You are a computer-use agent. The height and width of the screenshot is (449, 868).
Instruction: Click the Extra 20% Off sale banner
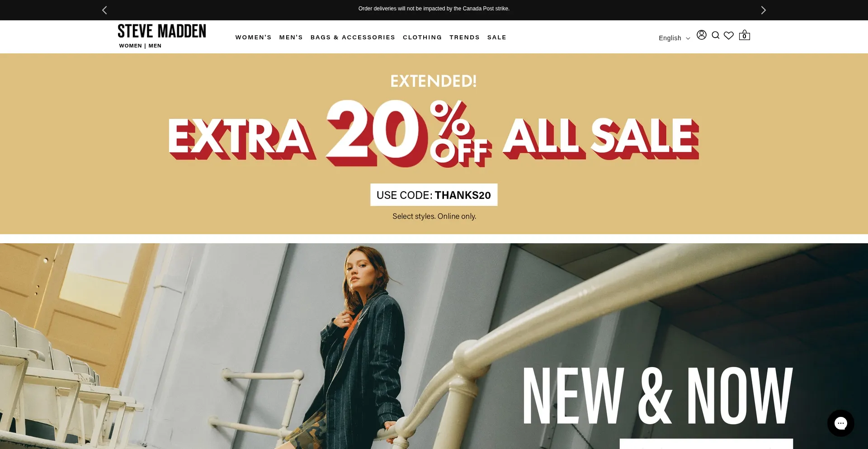click(x=434, y=144)
